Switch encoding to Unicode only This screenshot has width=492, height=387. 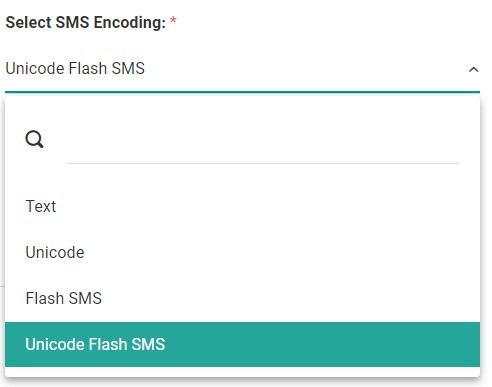coord(242,252)
